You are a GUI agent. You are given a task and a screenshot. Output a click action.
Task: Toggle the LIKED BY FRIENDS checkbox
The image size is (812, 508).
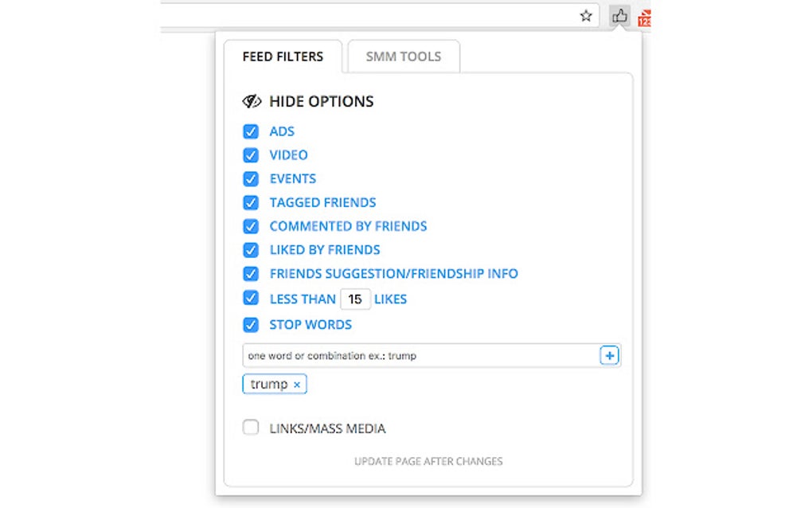251,249
